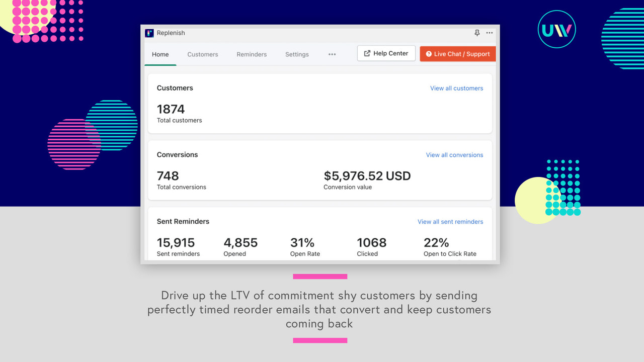Switch to the Customers tab
The width and height of the screenshot is (644, 362).
pos(202,54)
